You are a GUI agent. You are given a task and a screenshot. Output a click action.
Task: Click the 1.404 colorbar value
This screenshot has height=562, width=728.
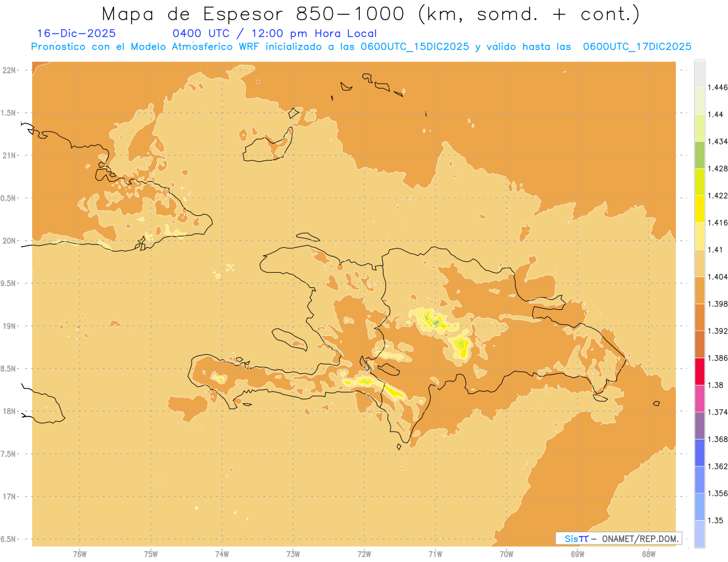(x=717, y=276)
